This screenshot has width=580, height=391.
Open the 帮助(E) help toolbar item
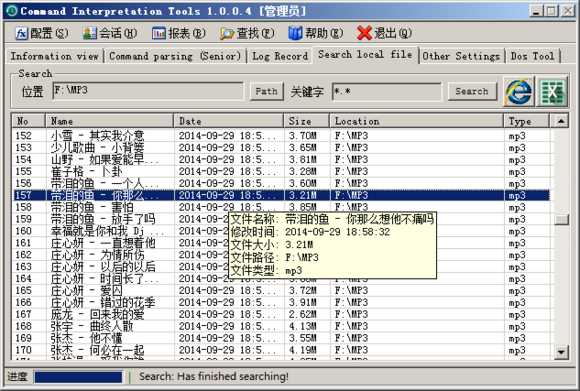pyautogui.click(x=316, y=33)
